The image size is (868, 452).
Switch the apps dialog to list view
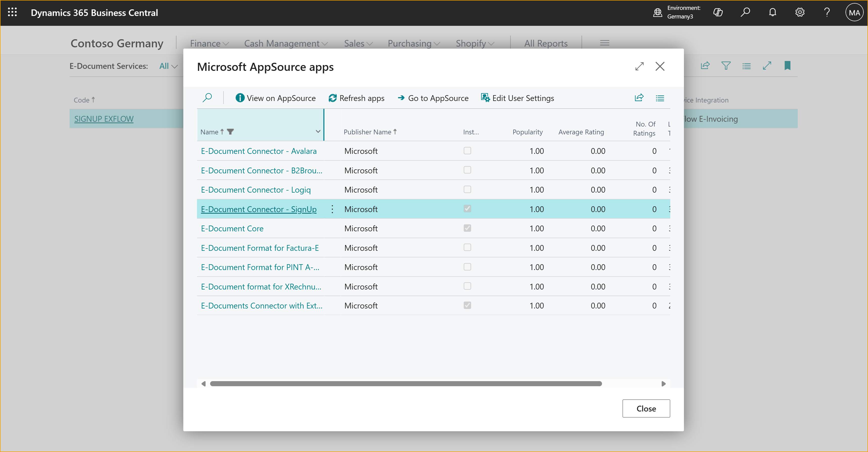coord(660,98)
